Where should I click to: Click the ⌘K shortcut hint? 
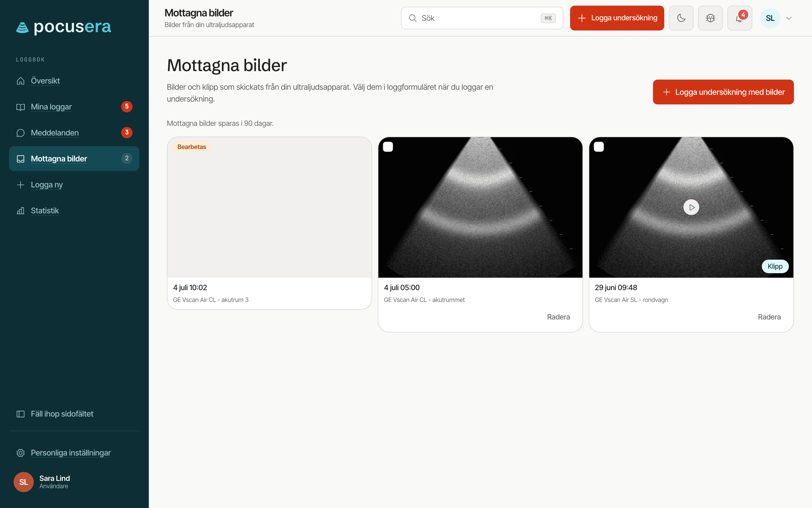548,18
